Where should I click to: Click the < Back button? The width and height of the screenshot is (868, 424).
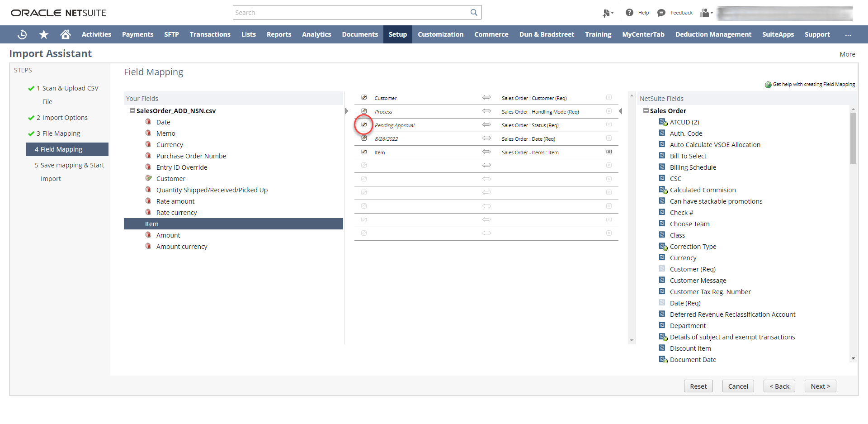tap(779, 386)
